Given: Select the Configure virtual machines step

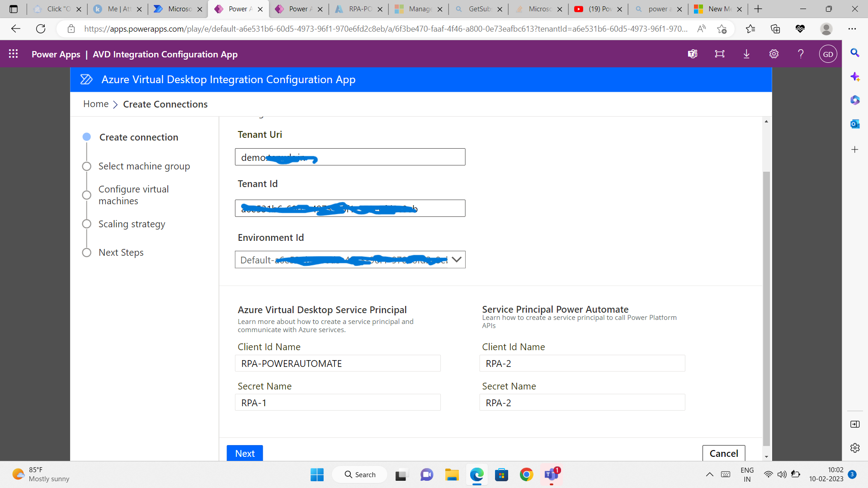Looking at the screenshot, I should (133, 195).
